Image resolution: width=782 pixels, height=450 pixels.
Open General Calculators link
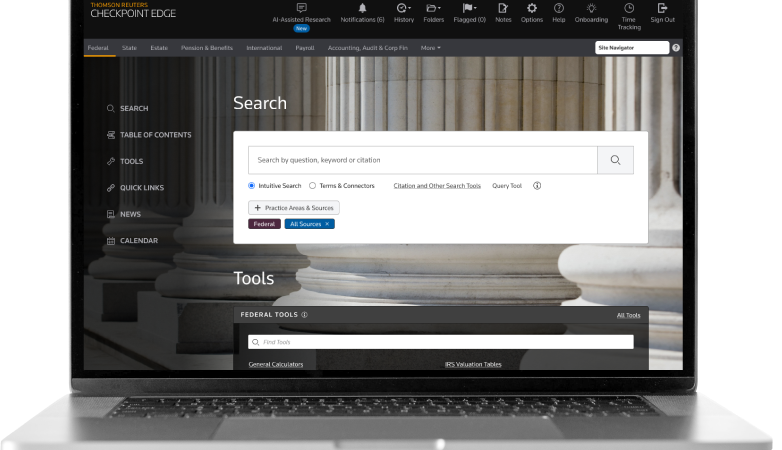(276, 364)
